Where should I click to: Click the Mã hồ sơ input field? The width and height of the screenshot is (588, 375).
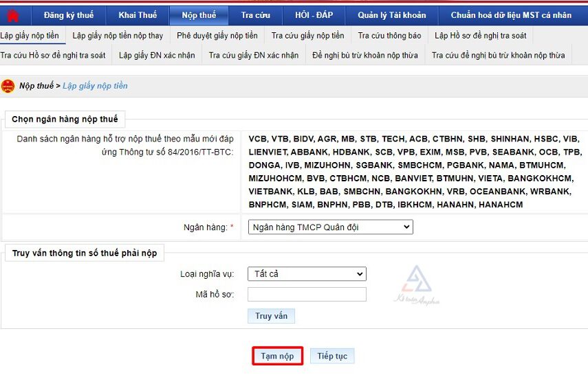(x=307, y=295)
